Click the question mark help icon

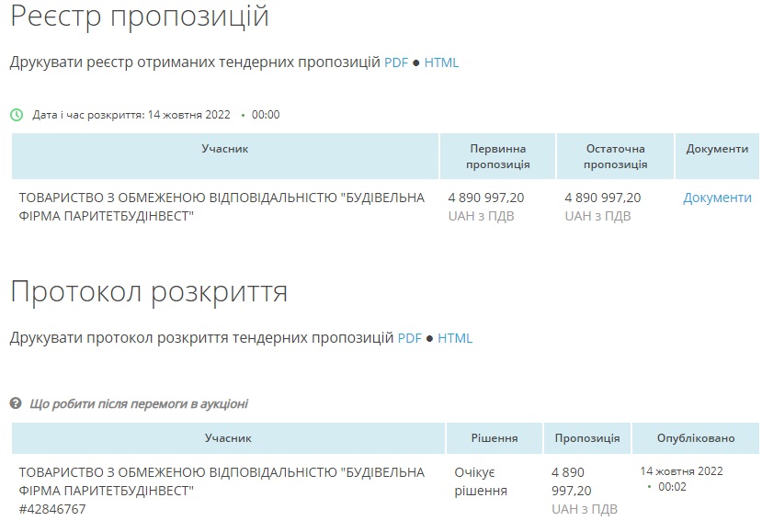pos(16,403)
